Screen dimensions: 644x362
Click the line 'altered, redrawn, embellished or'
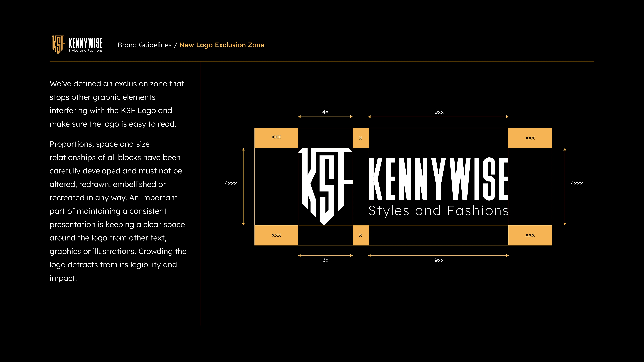click(x=108, y=184)
